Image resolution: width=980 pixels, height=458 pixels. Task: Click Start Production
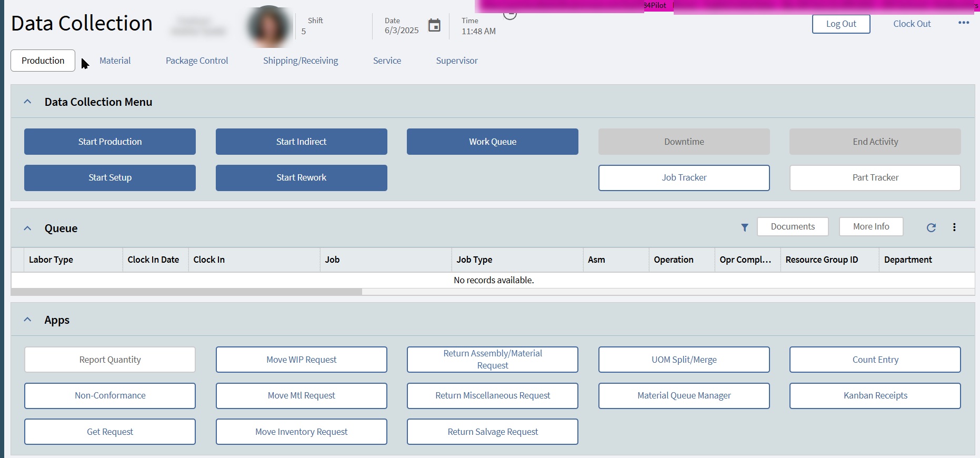(110, 142)
